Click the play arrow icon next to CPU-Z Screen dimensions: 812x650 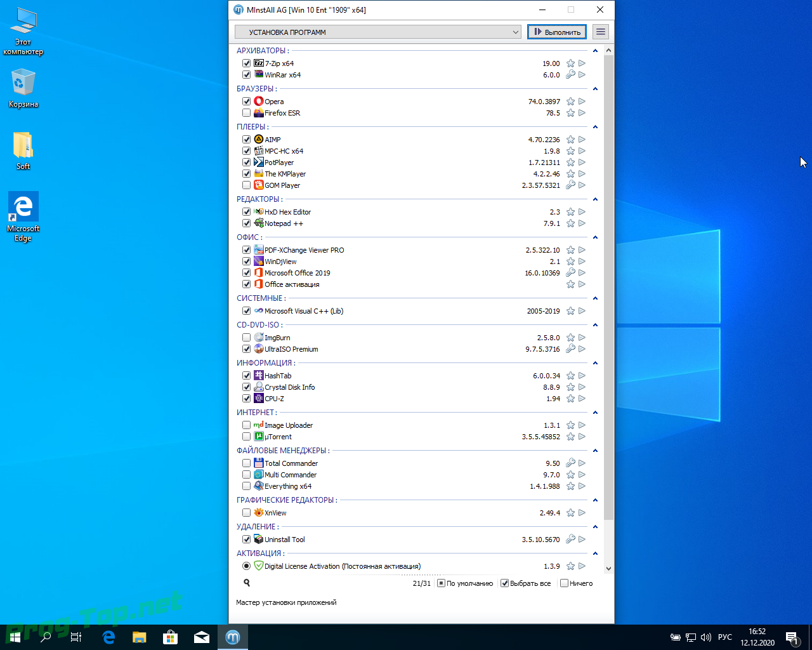[x=582, y=399]
